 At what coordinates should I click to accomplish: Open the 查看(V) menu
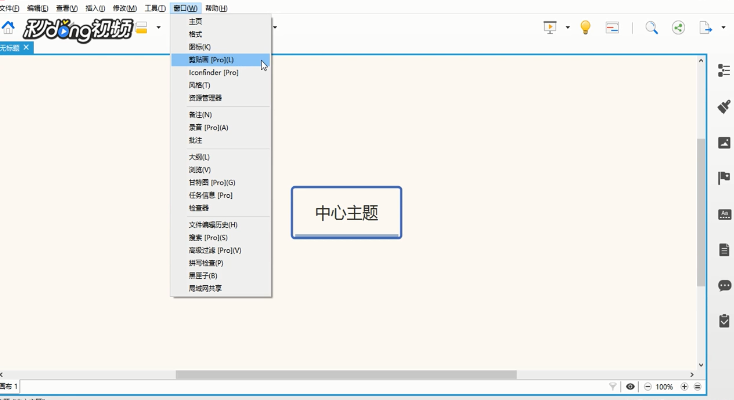pos(66,8)
